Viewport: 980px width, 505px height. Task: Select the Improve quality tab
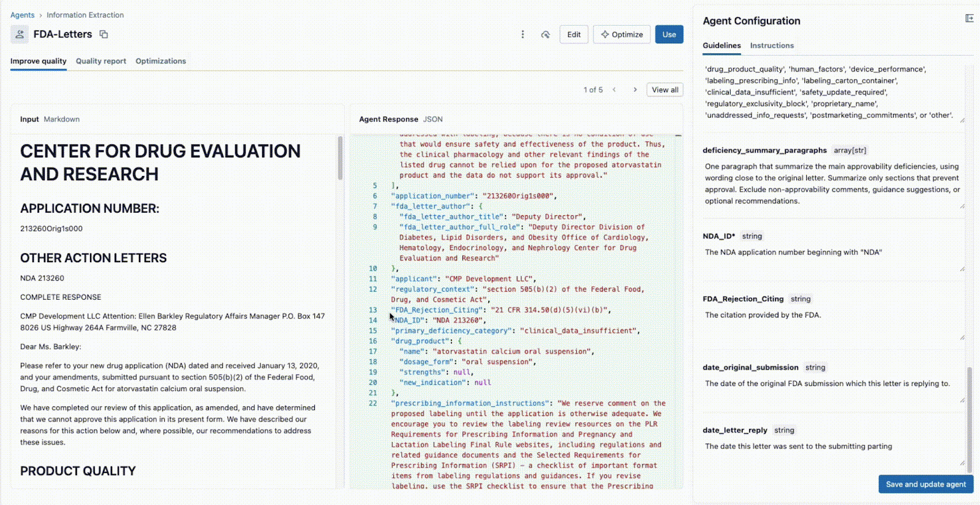[x=39, y=61]
